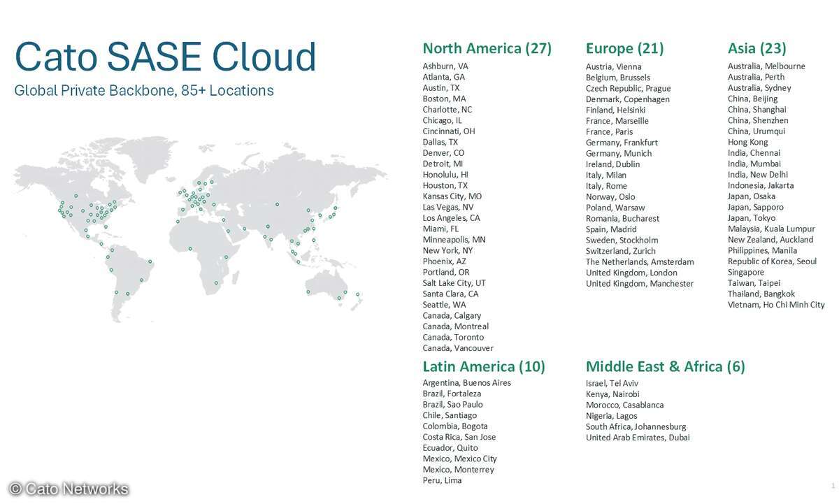The width and height of the screenshot is (839, 504).
Task: Click 'South Africa, Johannesburg' location
Action: click(636, 426)
